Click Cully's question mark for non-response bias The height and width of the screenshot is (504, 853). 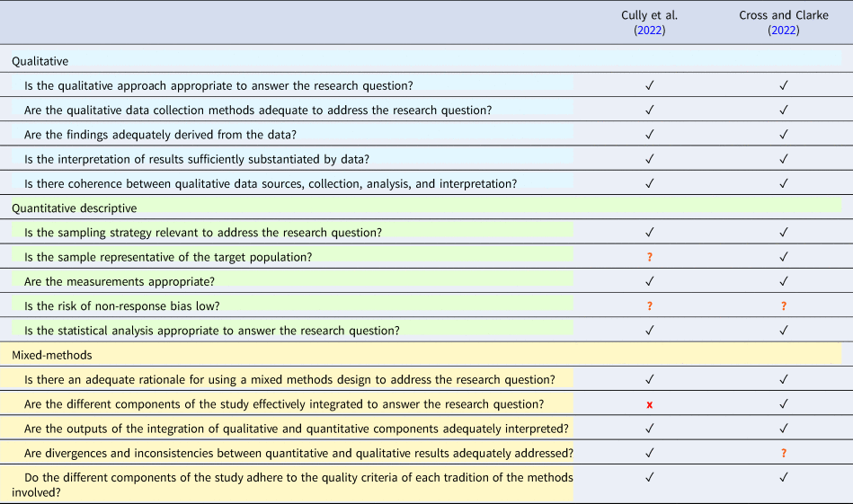[x=649, y=306]
